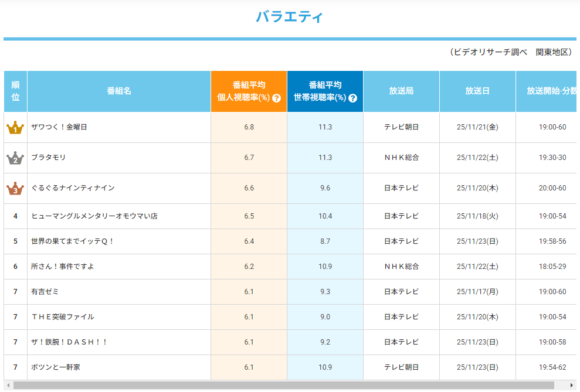This screenshot has width=580, height=392.
Task: Click the 放送開始-分数 column header
Action: click(x=551, y=91)
